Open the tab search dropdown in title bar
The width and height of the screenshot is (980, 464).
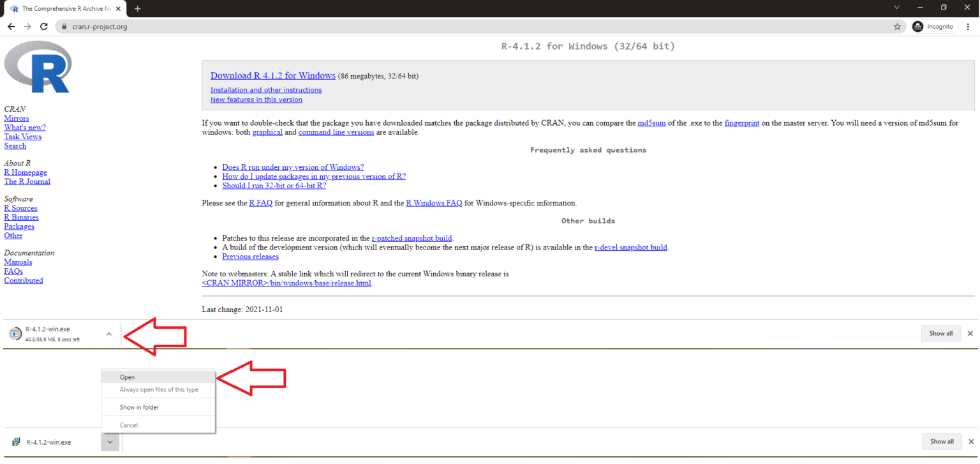click(x=896, y=8)
